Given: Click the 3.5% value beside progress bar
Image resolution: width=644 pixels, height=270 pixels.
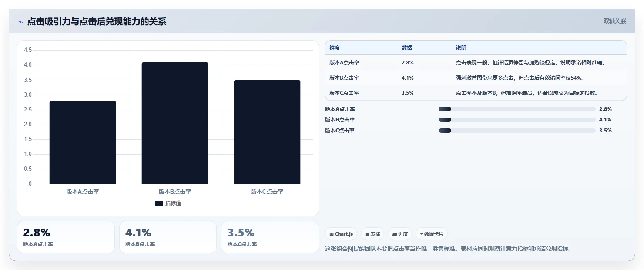Looking at the screenshot, I should coord(605,131).
